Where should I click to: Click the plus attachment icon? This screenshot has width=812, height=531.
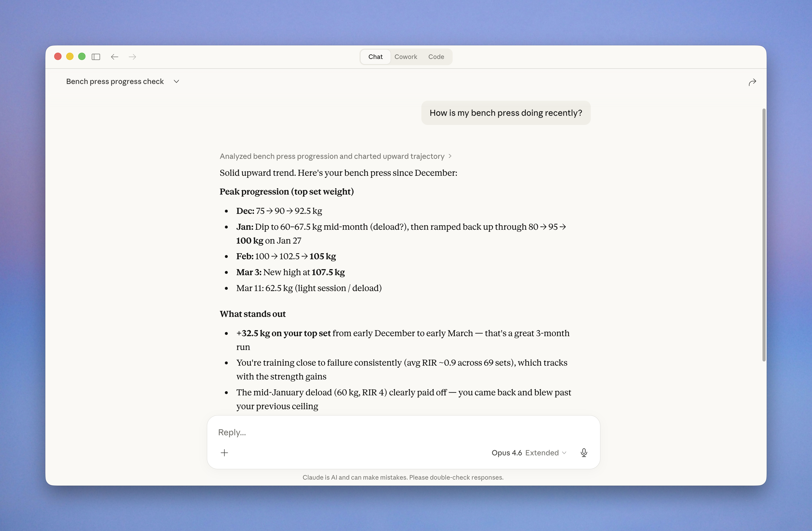tap(224, 453)
